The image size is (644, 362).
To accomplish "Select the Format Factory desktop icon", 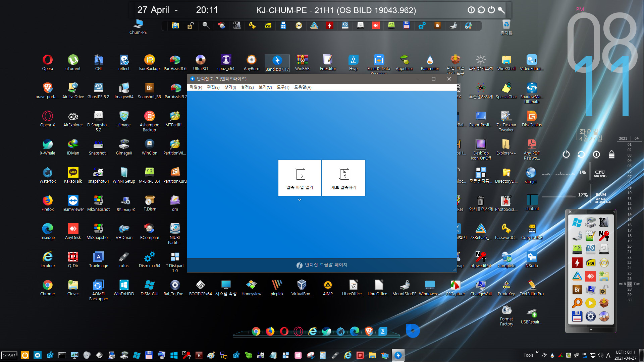I will point(506,316).
